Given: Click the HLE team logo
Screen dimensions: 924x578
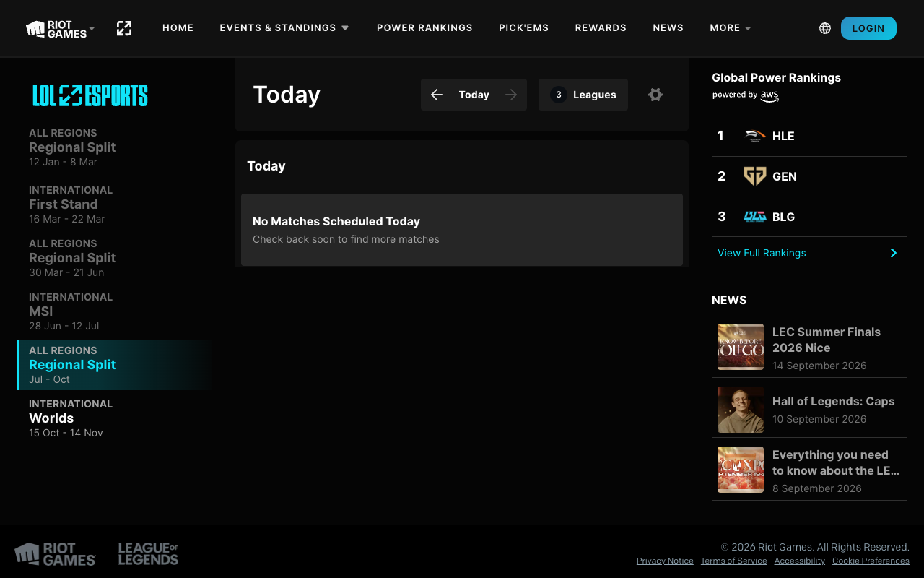Looking at the screenshot, I should click(x=755, y=136).
